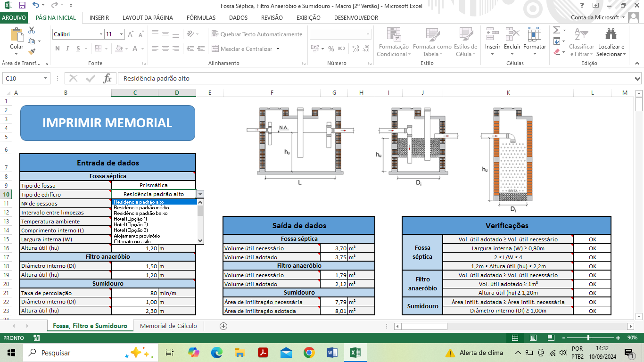This screenshot has width=644, height=362.
Task: Toggle Quebrar Texto Automaticamente
Action: (257, 34)
